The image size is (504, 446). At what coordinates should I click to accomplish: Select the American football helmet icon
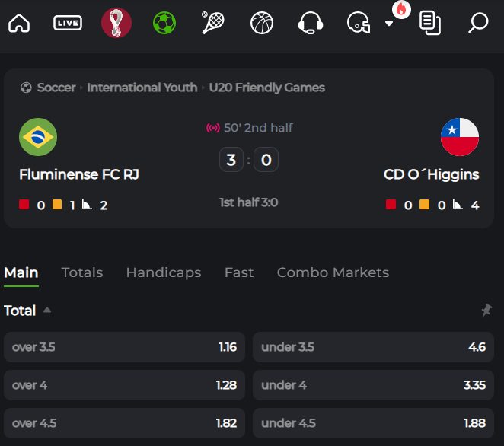point(359,23)
